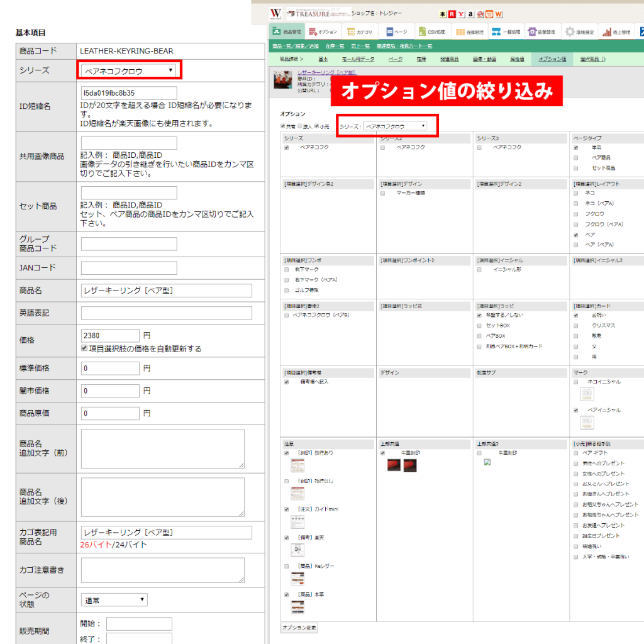644x644 pixels.
Task: Enable the セットBOX wrapping checkbox
Action: pyautogui.click(x=479, y=326)
